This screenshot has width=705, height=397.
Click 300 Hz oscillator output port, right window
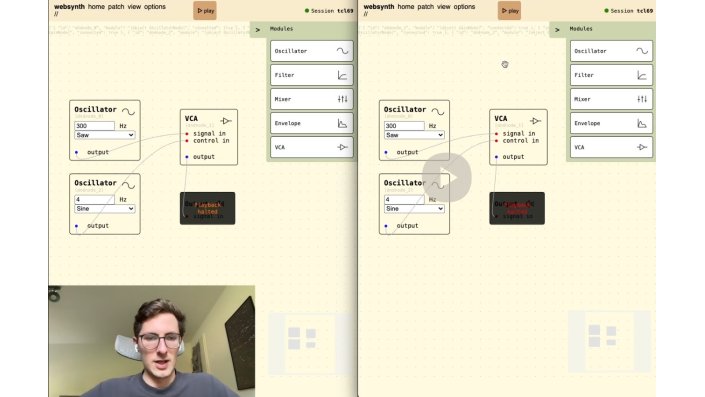click(386, 152)
